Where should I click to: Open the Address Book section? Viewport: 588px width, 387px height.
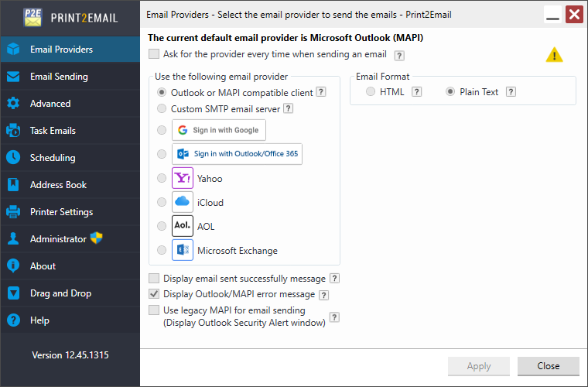tap(70, 184)
